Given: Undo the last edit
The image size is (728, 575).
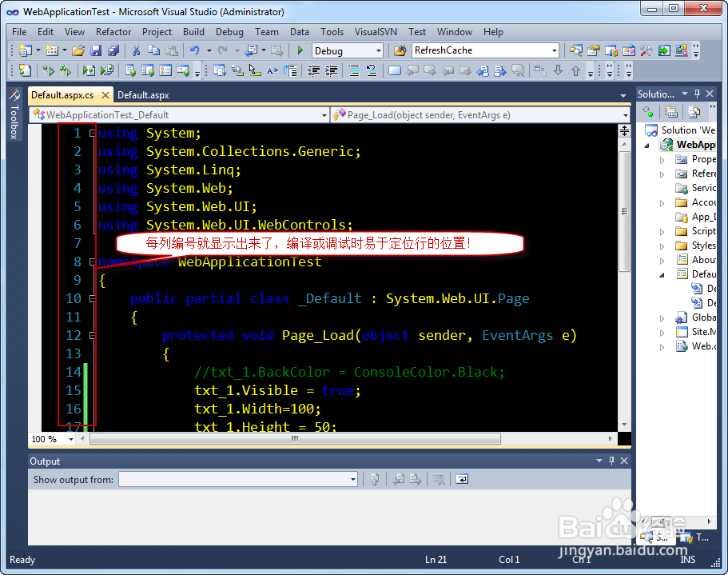Looking at the screenshot, I should [x=194, y=50].
